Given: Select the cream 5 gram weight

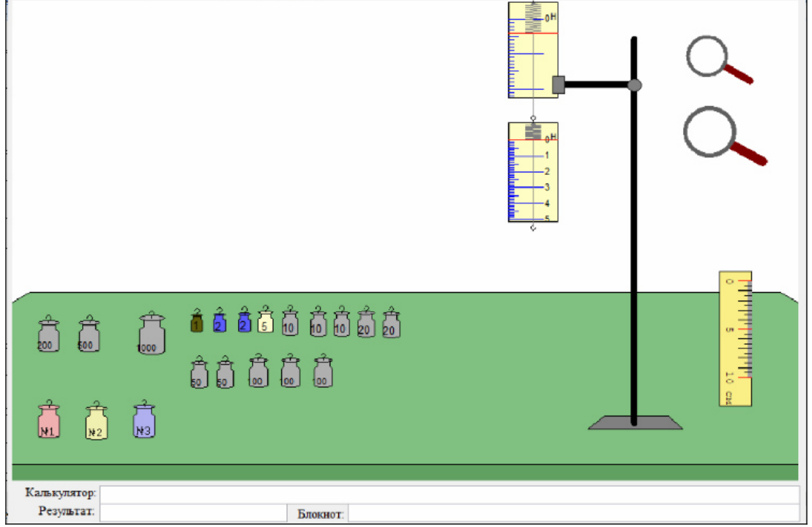Looking at the screenshot, I should point(265,319).
